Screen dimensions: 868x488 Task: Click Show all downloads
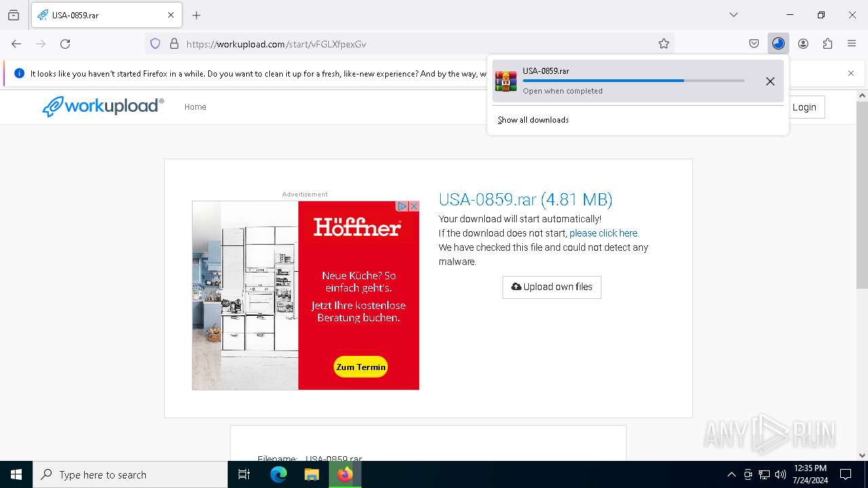click(533, 120)
